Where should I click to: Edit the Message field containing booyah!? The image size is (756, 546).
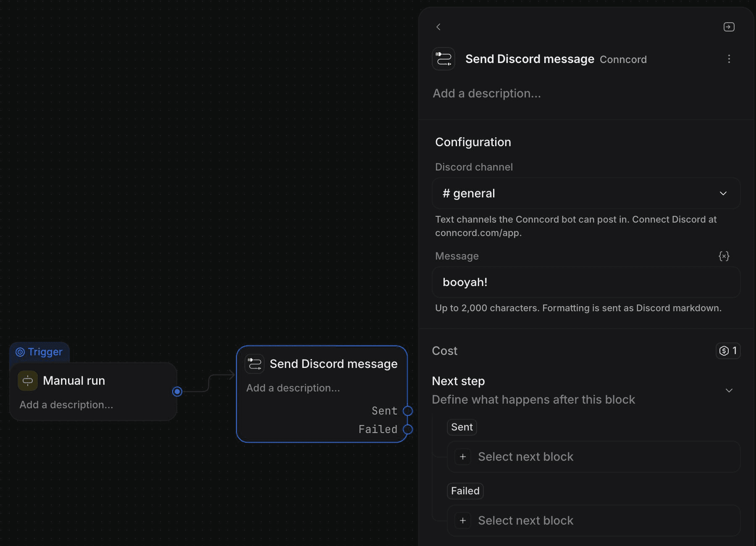coord(586,282)
